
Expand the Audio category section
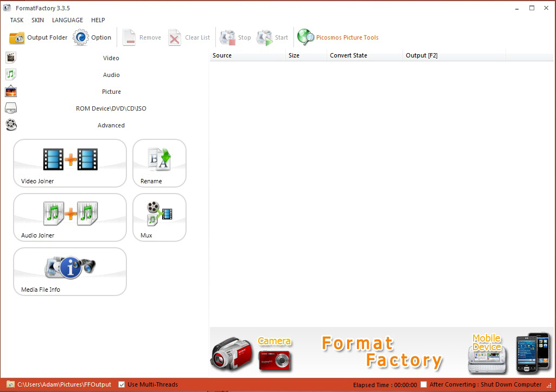tap(111, 75)
